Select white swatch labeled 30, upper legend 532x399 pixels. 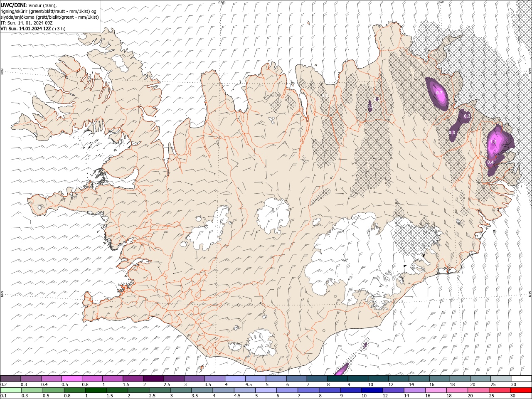521,379
